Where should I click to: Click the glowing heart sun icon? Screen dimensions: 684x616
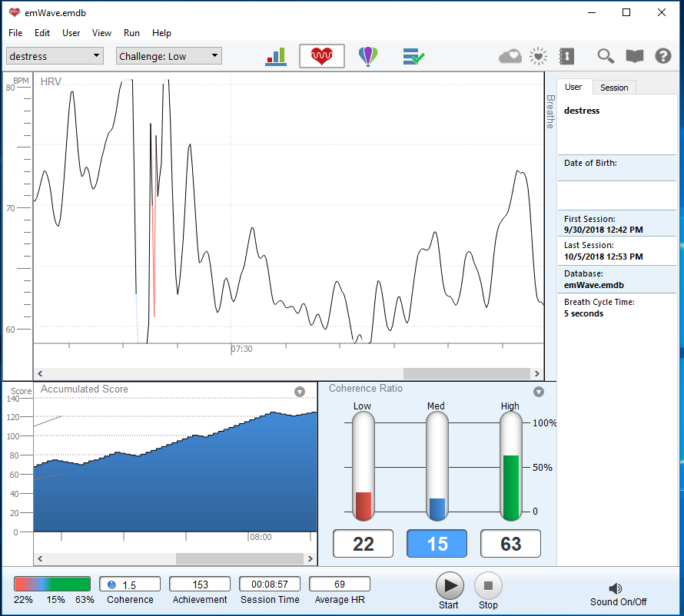538,56
